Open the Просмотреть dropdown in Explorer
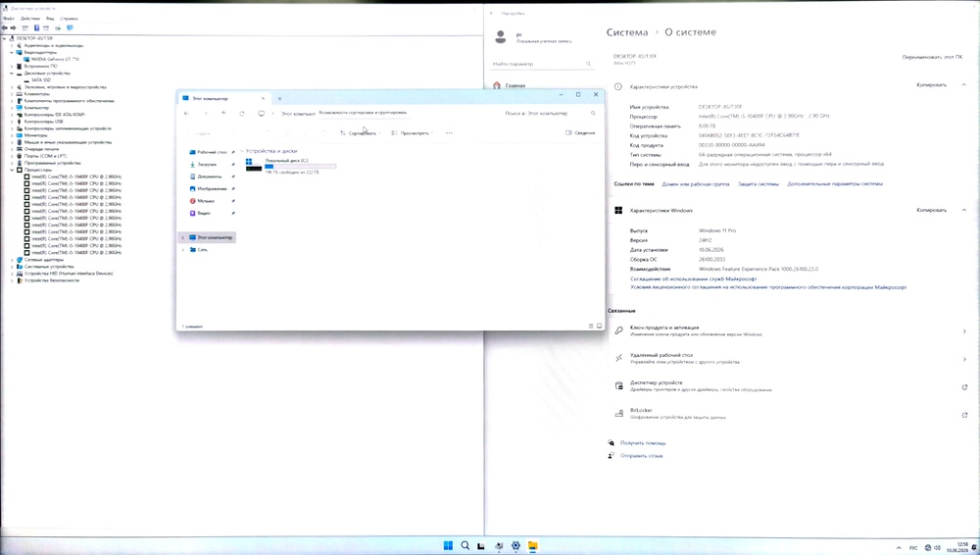Screen dimensions: 980x555 click(413, 133)
